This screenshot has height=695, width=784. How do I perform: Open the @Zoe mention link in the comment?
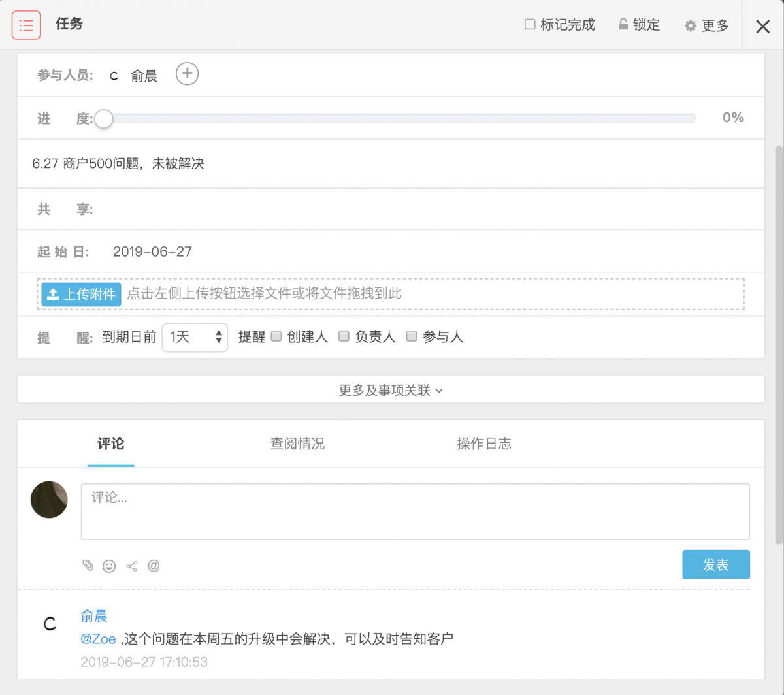coord(99,639)
